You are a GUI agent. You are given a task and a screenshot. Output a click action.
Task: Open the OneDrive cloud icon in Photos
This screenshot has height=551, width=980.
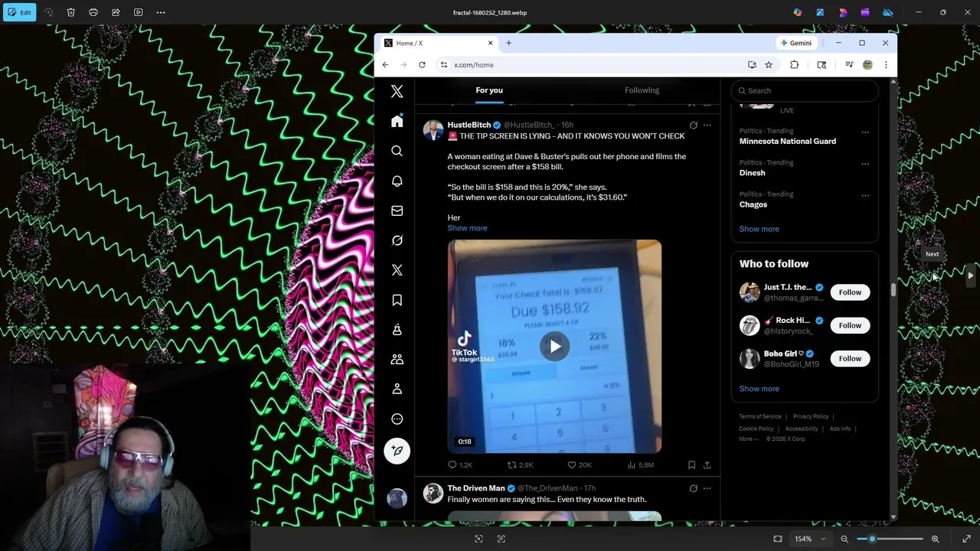point(888,12)
